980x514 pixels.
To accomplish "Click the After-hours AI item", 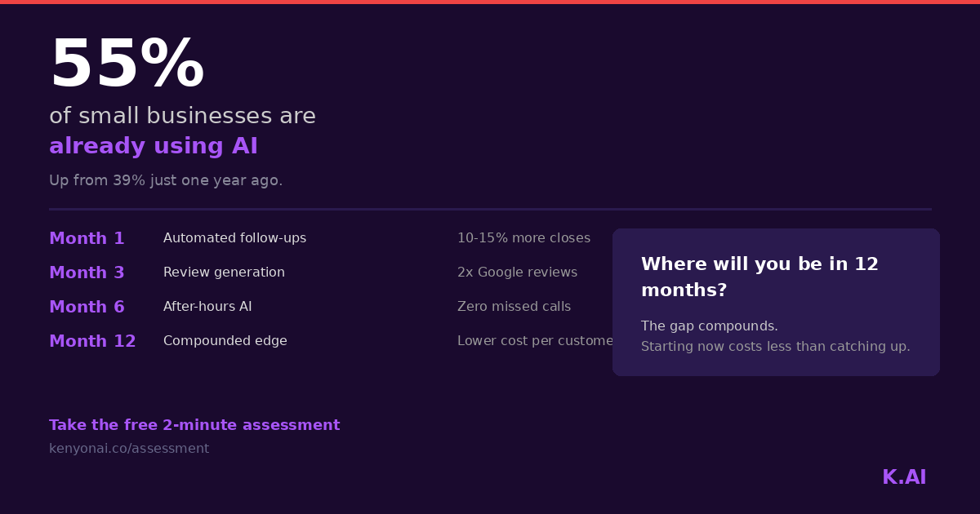I will [x=207, y=307].
